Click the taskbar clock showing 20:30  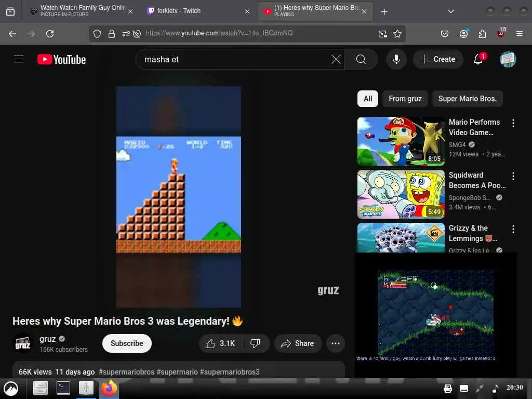click(515, 388)
